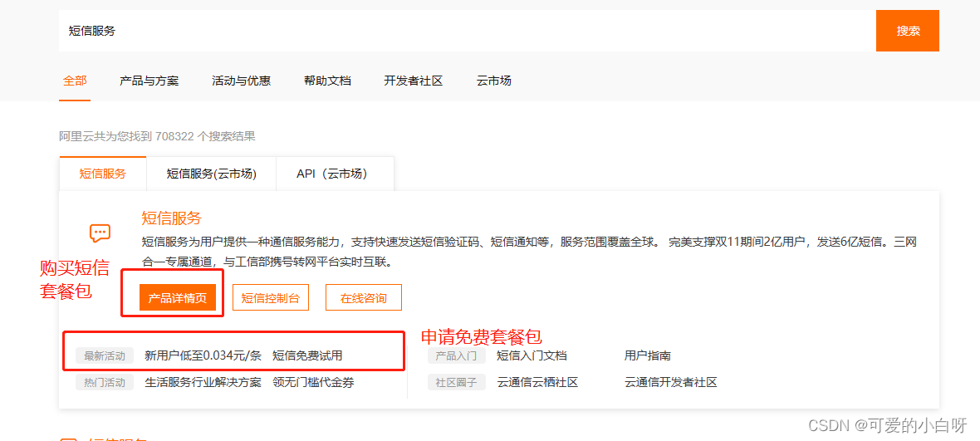Open the 新用户低至0.034元/条 link

[x=203, y=356]
